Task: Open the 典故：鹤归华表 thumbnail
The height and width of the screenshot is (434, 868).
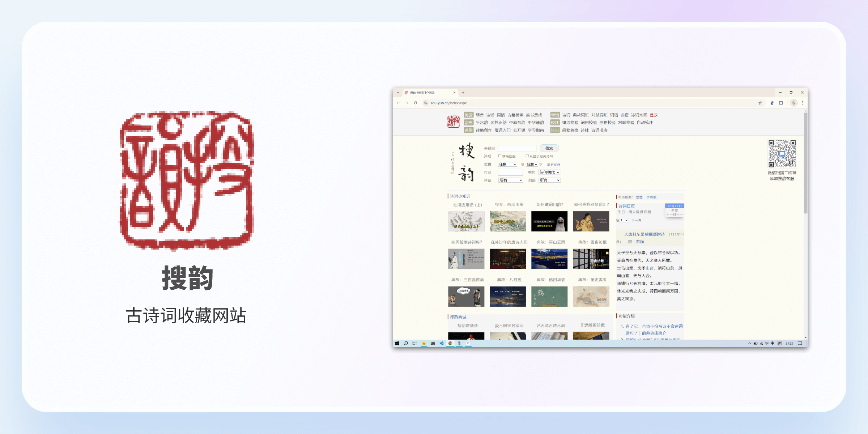Action: (x=549, y=297)
